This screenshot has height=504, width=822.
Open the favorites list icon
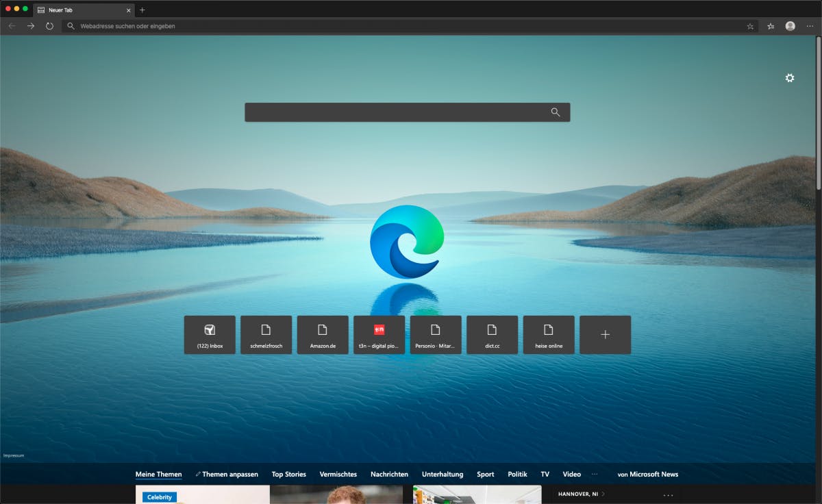(771, 26)
